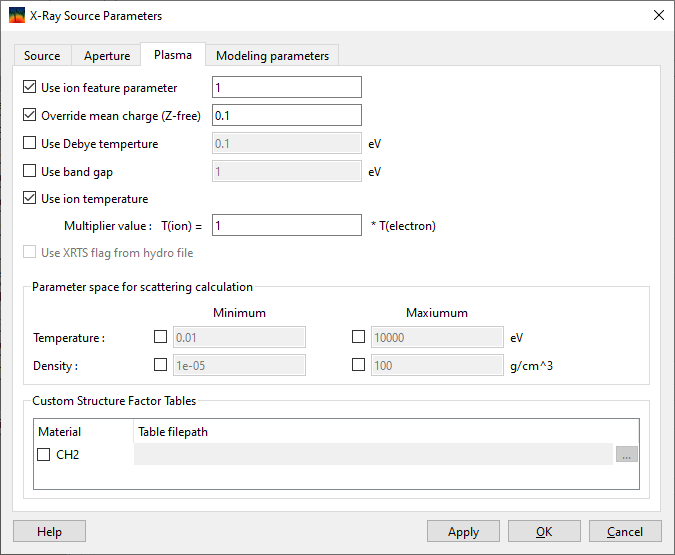This screenshot has height=555, width=675.
Task: Click the T(ion) multiplier value field
Action: click(x=286, y=226)
